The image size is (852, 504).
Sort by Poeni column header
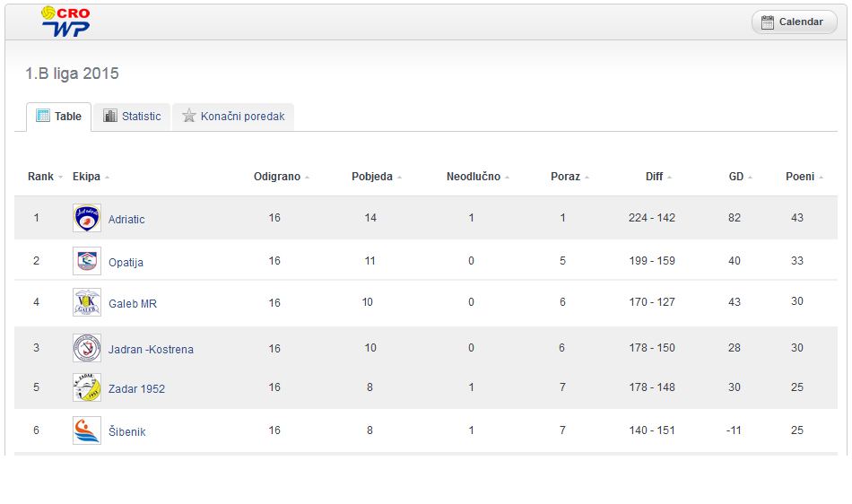pyautogui.click(x=804, y=177)
